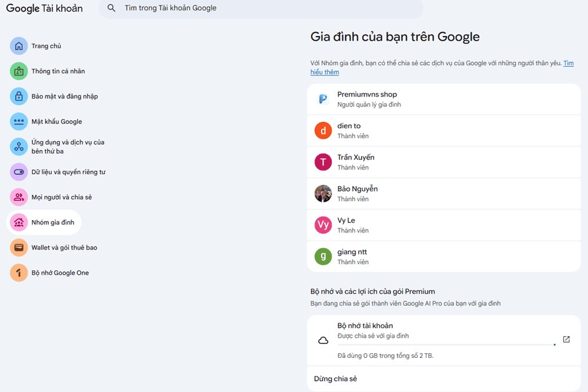The height and width of the screenshot is (392, 588).
Task: Click the Dữ liệu và quyền riêng tư eye icon
Action: coord(19,171)
